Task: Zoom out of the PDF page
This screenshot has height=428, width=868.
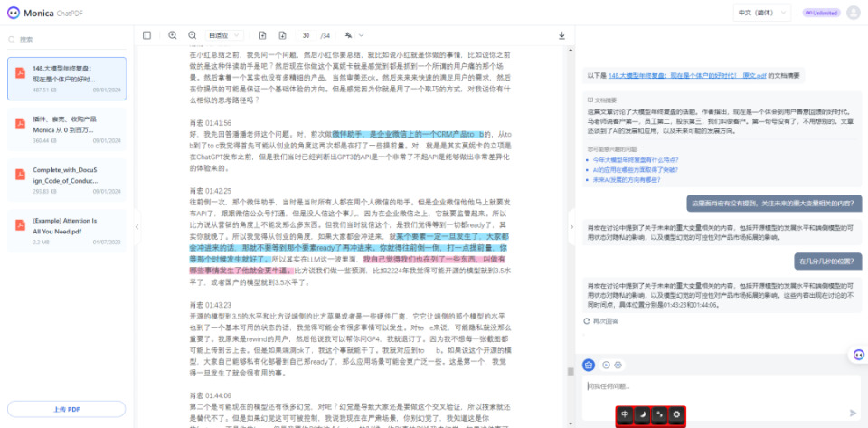Action: pos(192,35)
